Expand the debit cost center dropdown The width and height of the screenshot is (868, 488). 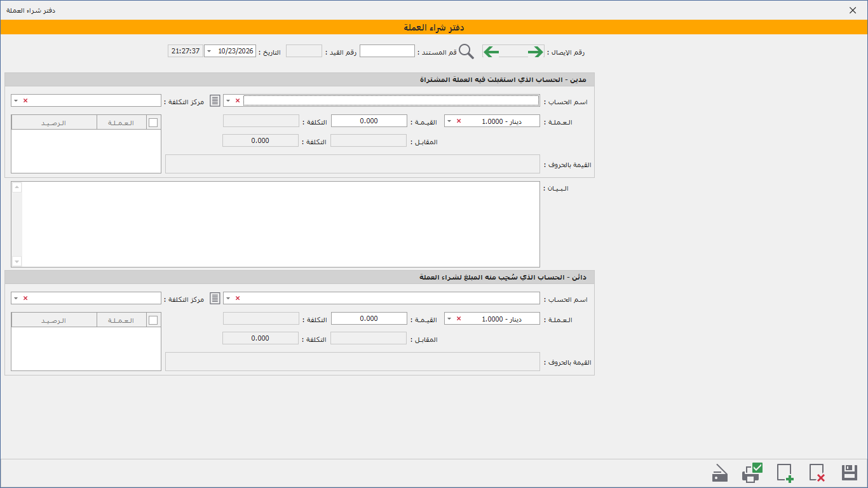[x=16, y=100]
